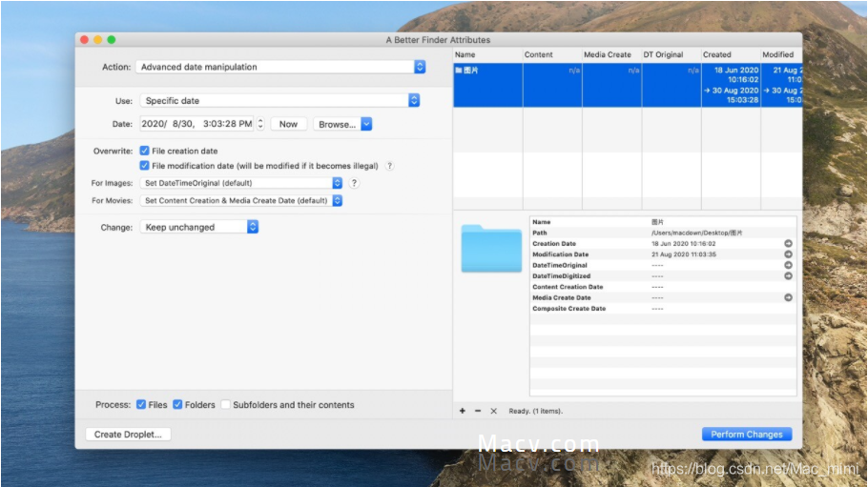Click arrow icon beside DateTimeDigitized

click(x=788, y=276)
